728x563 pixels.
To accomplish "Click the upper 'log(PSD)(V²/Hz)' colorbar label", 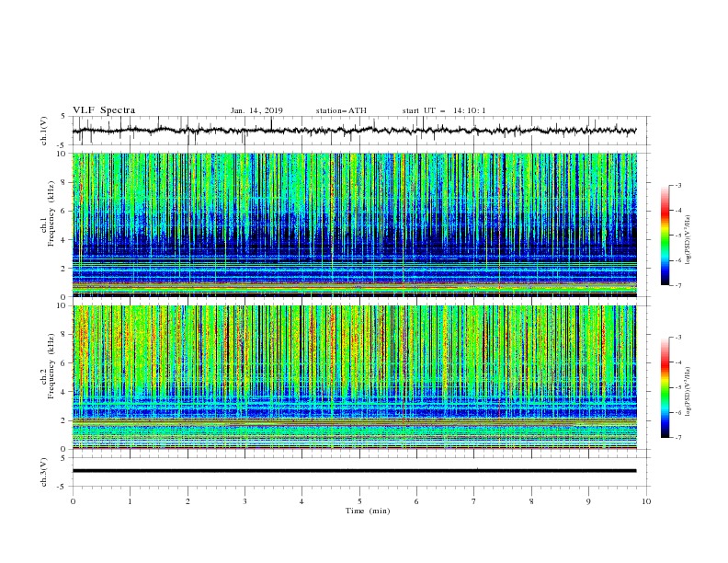I will tap(688, 240).
